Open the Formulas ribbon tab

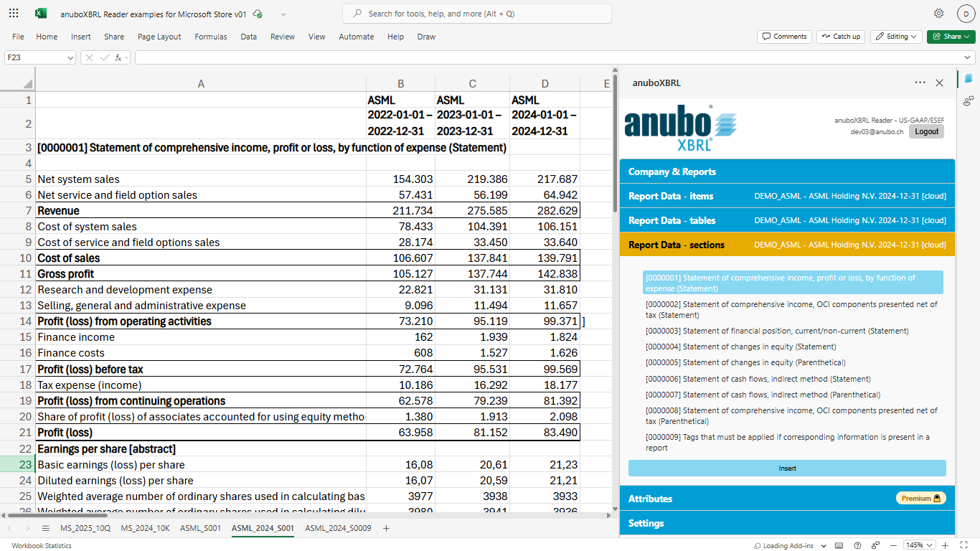(210, 37)
